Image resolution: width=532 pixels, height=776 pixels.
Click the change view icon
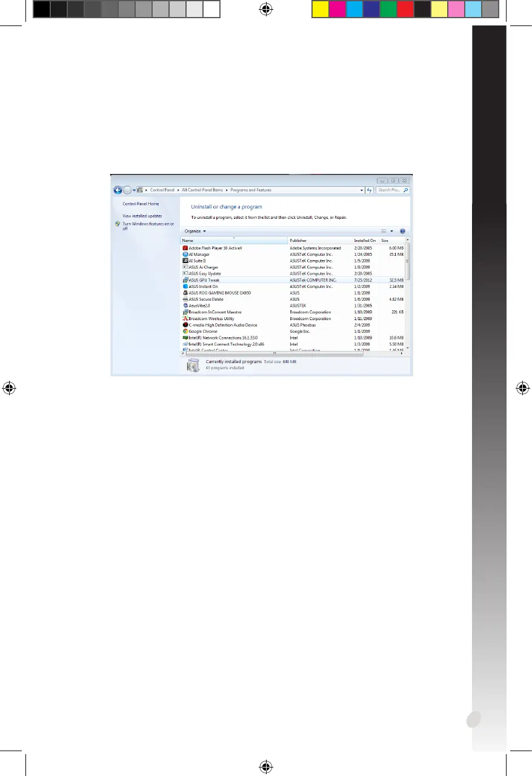[384, 231]
